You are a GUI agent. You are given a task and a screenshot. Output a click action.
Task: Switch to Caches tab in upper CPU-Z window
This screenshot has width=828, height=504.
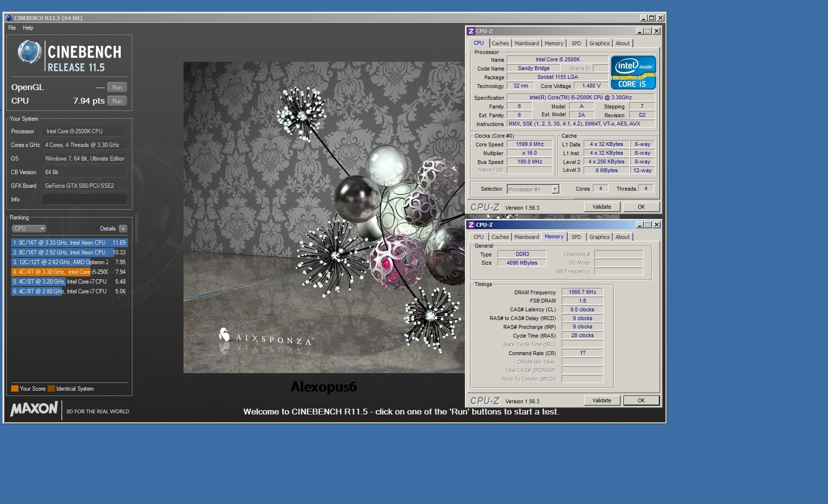(500, 43)
